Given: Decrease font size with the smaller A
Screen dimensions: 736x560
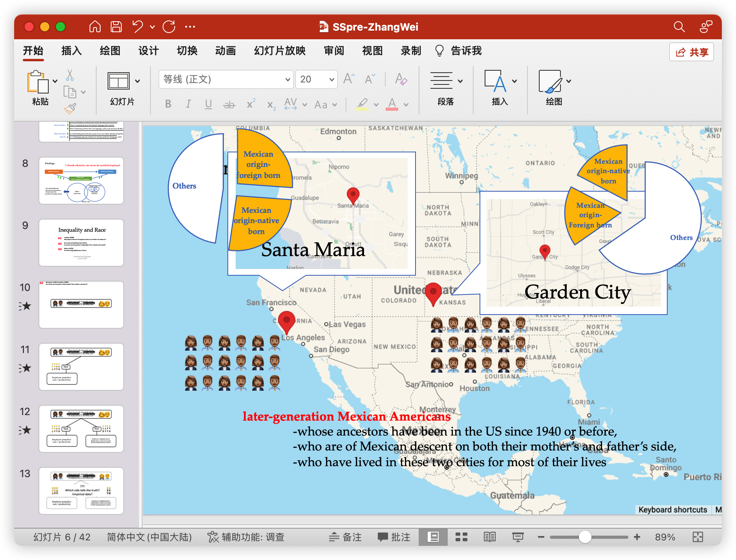Looking at the screenshot, I should pos(370,79).
